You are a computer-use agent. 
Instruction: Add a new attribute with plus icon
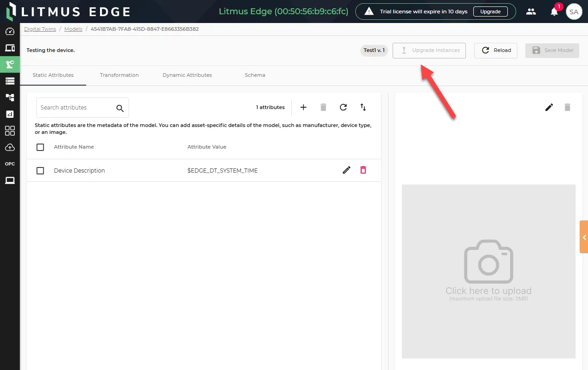(303, 107)
